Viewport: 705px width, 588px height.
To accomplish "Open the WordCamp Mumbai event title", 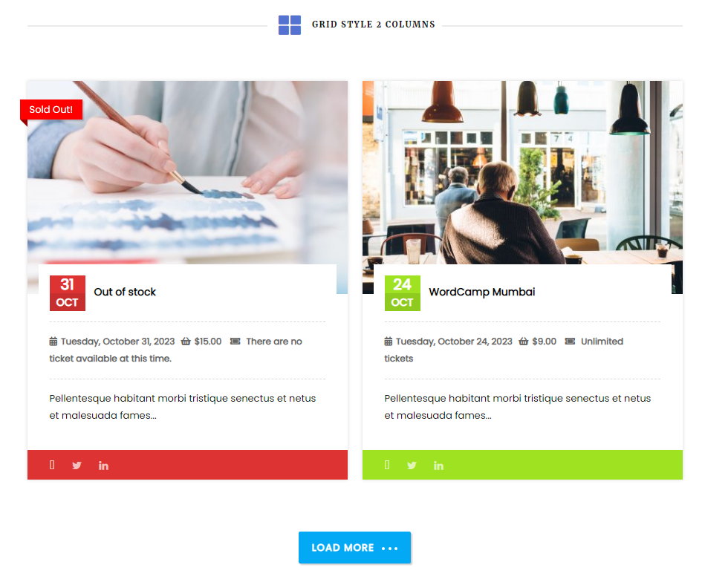I will 482,292.
